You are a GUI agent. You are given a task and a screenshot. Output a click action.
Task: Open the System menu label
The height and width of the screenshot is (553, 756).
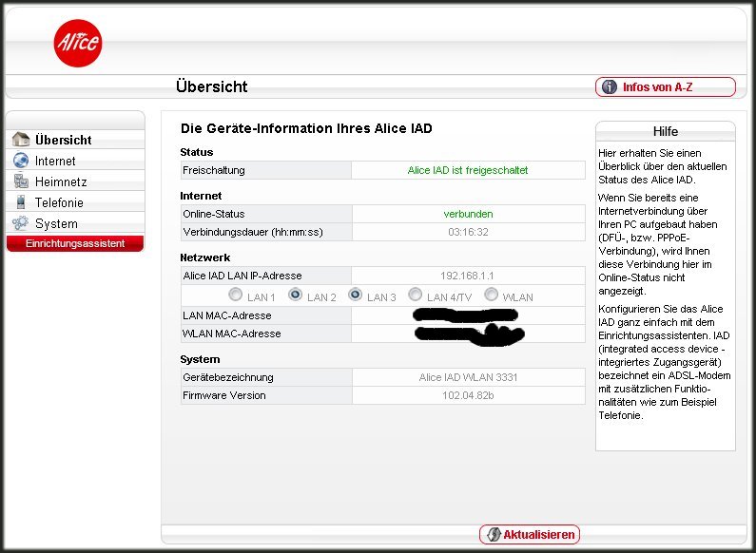click(x=56, y=223)
